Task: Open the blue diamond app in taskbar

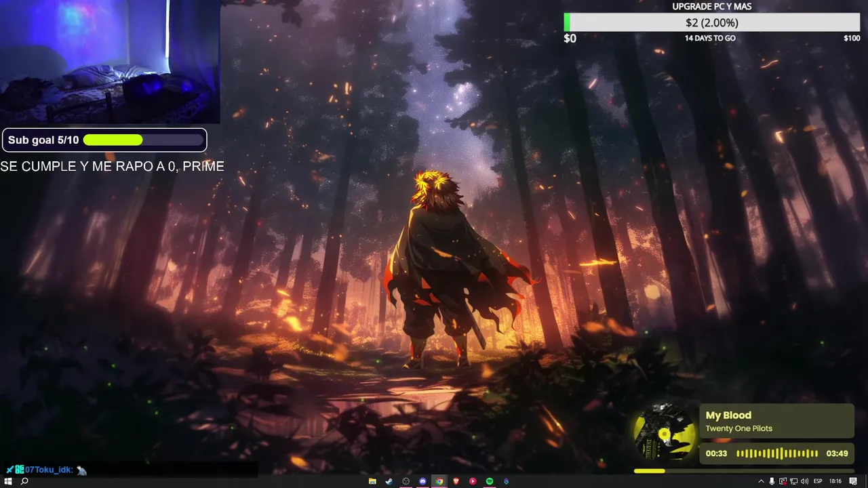Action: pos(506,481)
